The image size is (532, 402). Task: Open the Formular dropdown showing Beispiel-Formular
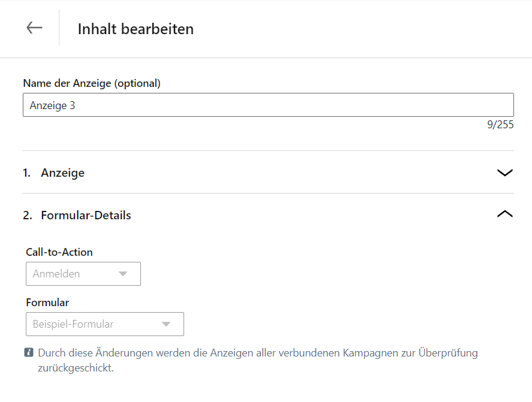(105, 324)
